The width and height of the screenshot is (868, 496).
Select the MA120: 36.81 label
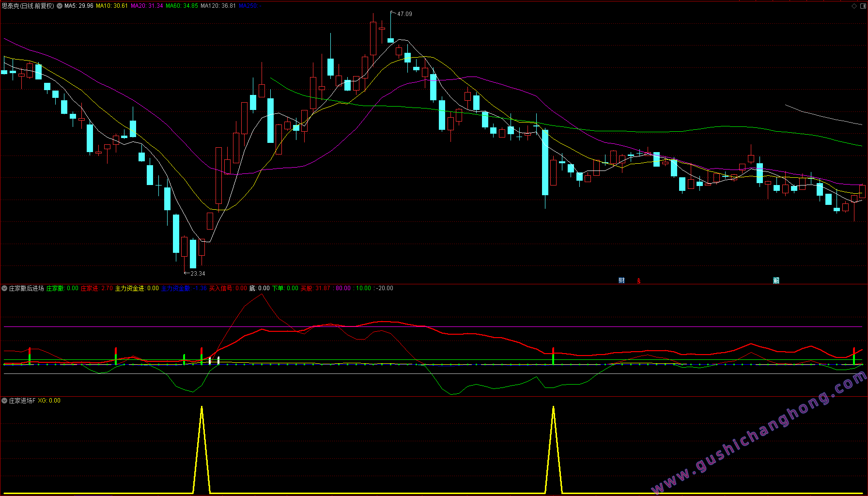point(218,6)
